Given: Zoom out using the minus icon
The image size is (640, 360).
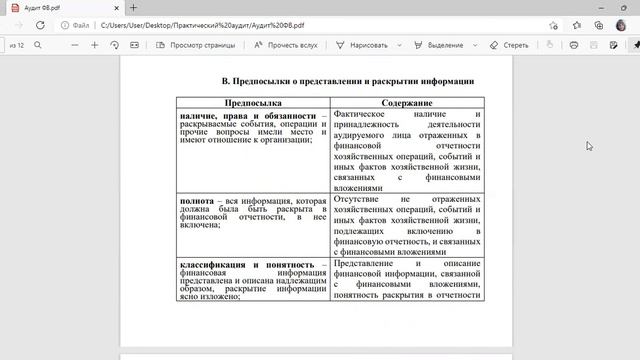Looking at the screenshot, I should click(x=75, y=45).
